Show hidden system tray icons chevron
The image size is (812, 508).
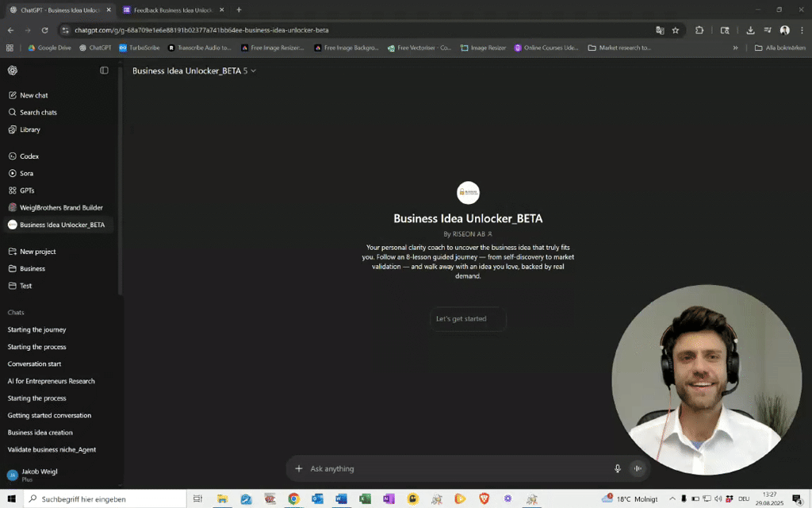coord(672,498)
